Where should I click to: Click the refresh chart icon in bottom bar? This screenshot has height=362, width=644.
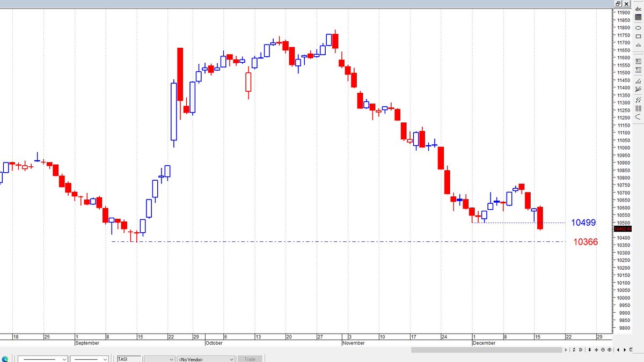(574, 350)
